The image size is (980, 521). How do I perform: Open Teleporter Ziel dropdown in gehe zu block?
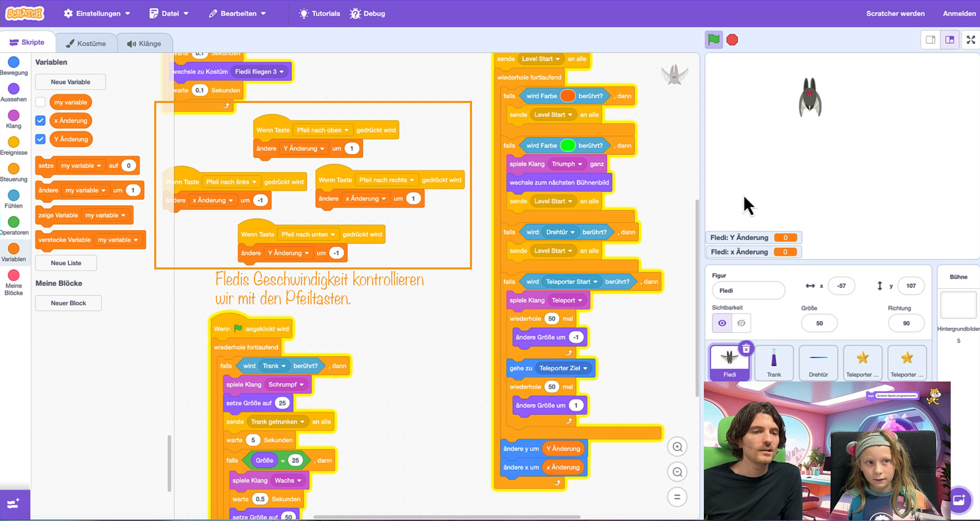(585, 368)
